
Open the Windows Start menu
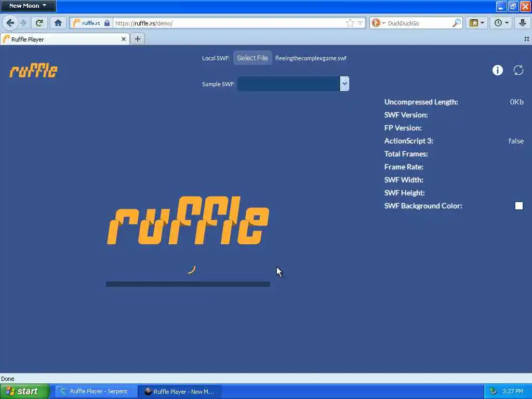pos(25,391)
